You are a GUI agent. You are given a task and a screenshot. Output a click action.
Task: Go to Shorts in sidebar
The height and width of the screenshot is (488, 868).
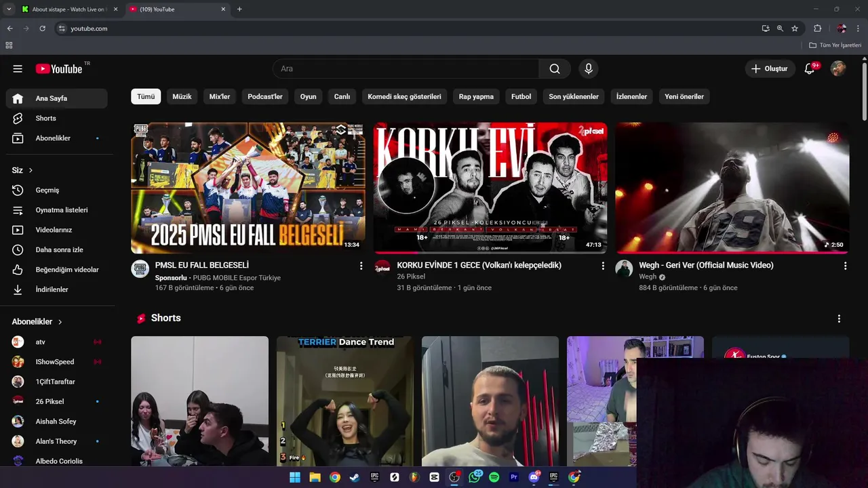(x=57, y=118)
